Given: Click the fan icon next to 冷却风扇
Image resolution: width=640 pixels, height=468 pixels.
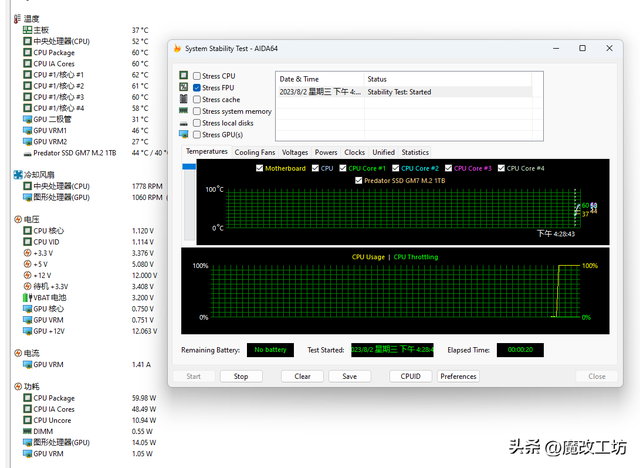Looking at the screenshot, I should tap(18, 175).
